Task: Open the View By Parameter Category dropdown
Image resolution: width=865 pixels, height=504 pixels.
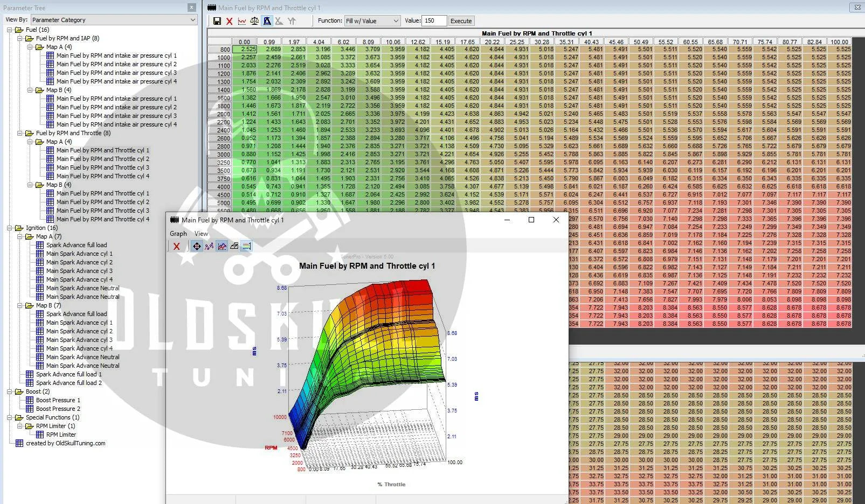Action: point(114,20)
